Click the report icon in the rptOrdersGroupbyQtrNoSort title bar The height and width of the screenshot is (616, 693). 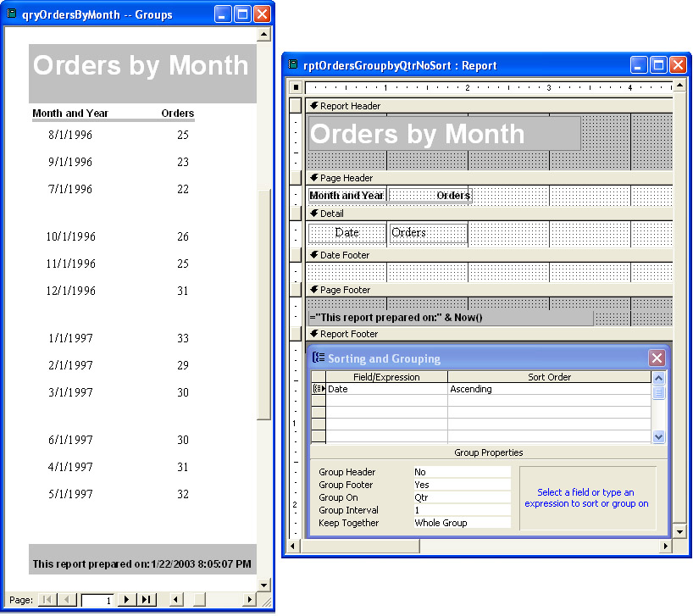click(294, 65)
